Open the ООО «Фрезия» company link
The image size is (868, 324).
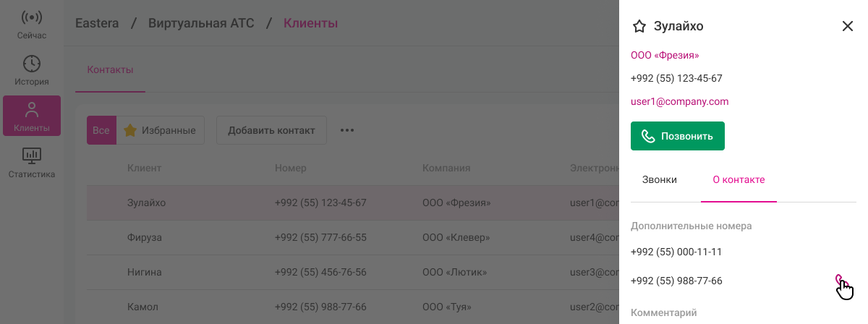pos(665,55)
